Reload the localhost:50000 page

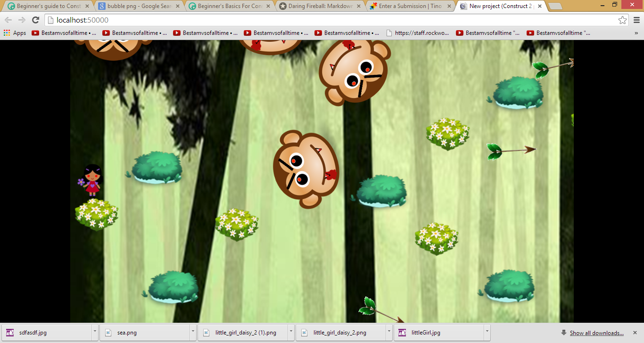click(x=34, y=21)
